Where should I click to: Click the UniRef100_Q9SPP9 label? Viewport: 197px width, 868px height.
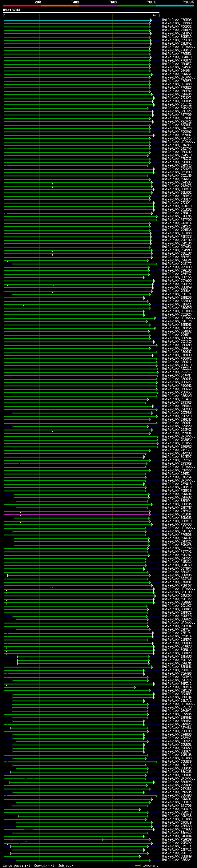177,426
